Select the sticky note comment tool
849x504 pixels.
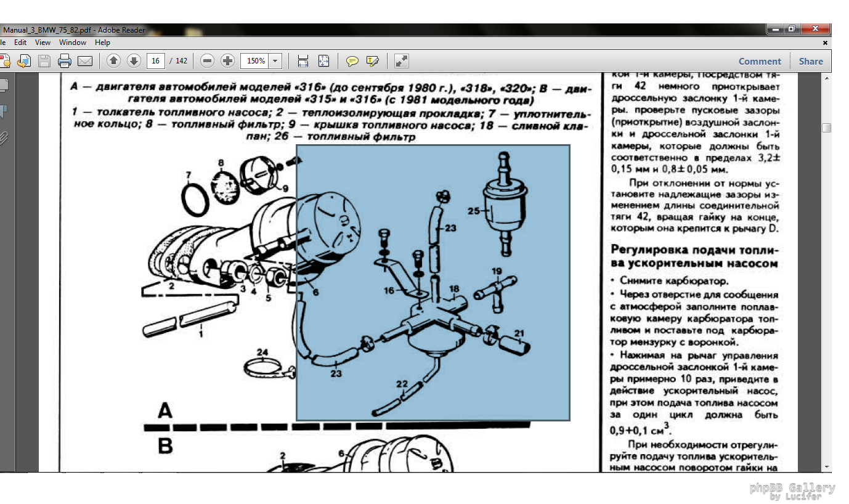(x=352, y=61)
